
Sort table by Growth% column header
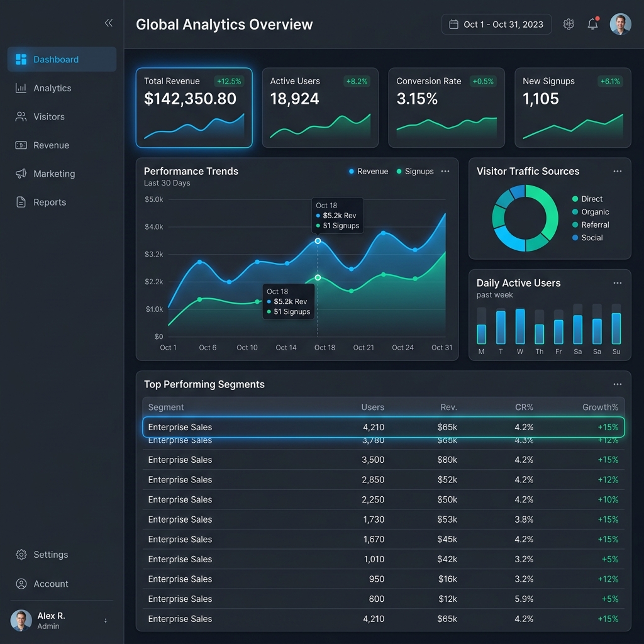point(600,407)
